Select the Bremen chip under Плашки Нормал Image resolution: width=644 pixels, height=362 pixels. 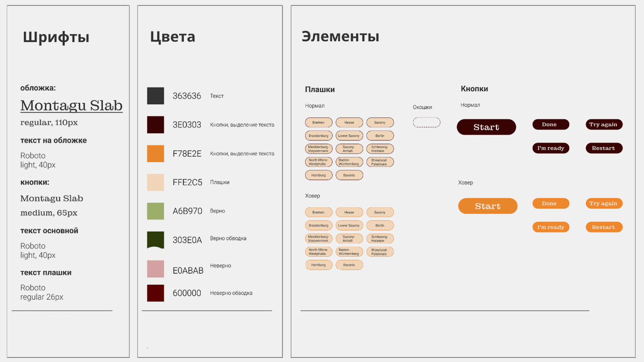319,122
